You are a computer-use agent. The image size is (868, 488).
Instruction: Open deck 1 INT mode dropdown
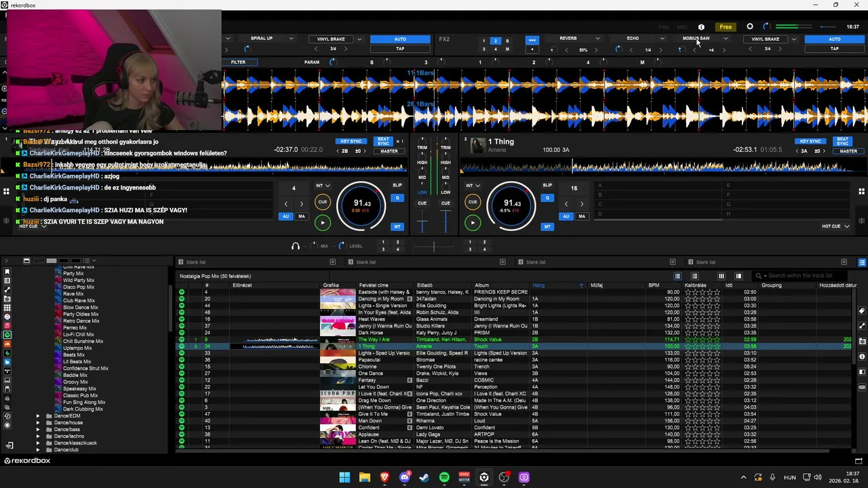coord(322,185)
